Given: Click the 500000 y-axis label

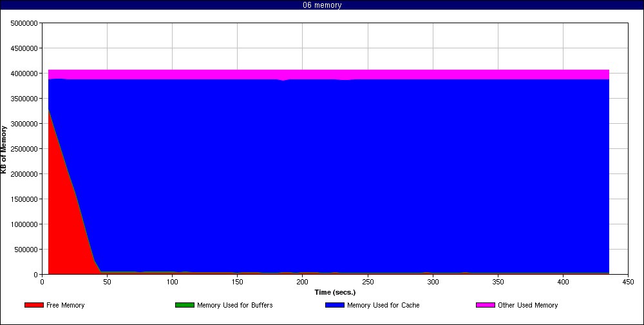Looking at the screenshot, I should 27,250.
